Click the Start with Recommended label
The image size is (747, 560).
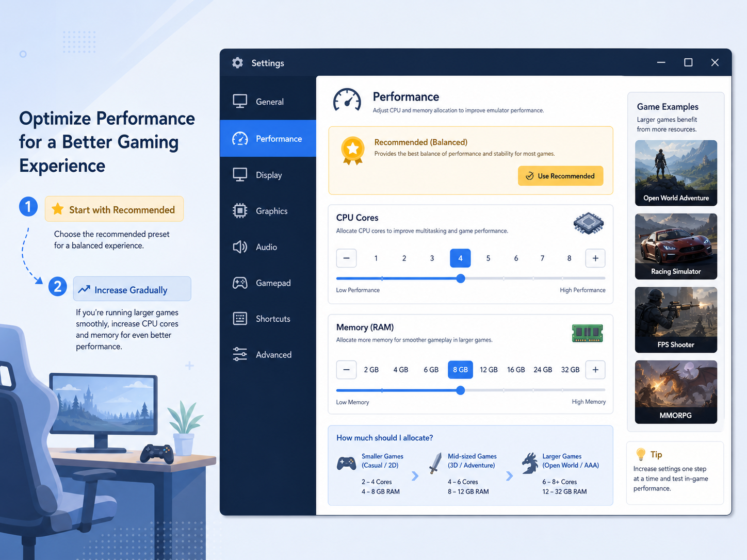pos(122,210)
